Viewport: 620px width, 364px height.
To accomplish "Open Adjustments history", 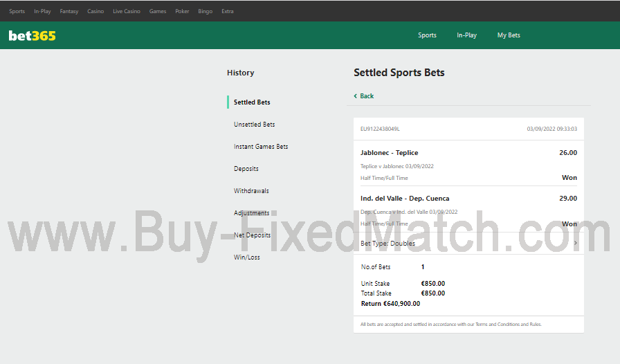I will click(251, 213).
